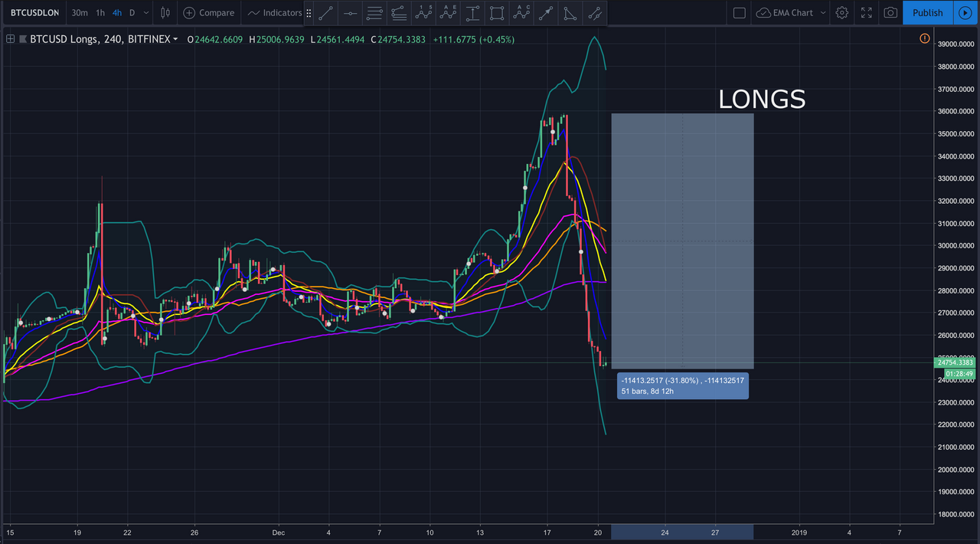The image size is (980, 544).
Task: Enter fullscreen mode
Action: pos(866,12)
